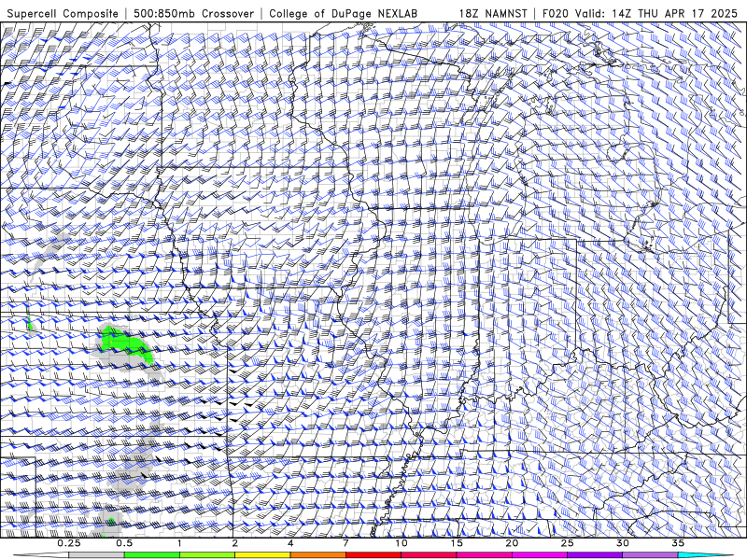Click the yellow 2–4 legend swatch
Viewport: 747px width, 560px height.
262,555
